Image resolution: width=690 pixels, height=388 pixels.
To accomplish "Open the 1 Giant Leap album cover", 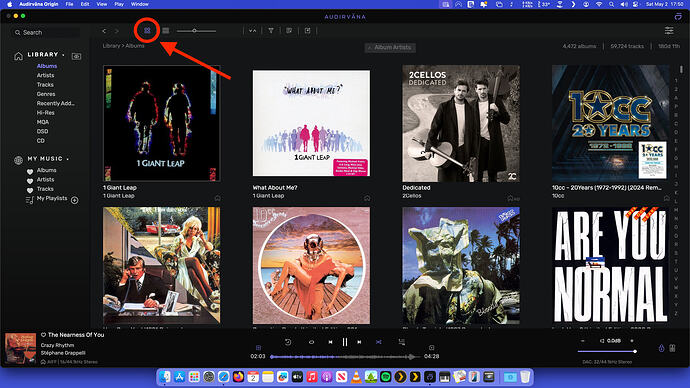I will click(x=161, y=123).
